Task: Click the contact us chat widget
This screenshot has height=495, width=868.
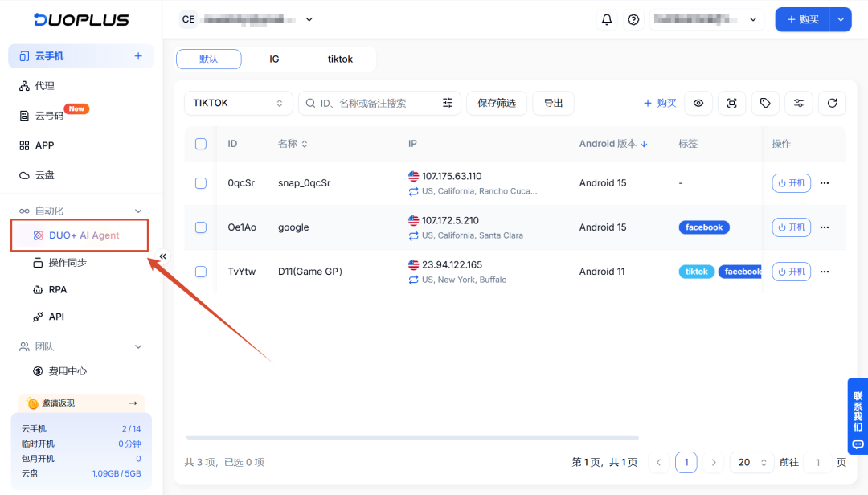Action: tap(858, 416)
